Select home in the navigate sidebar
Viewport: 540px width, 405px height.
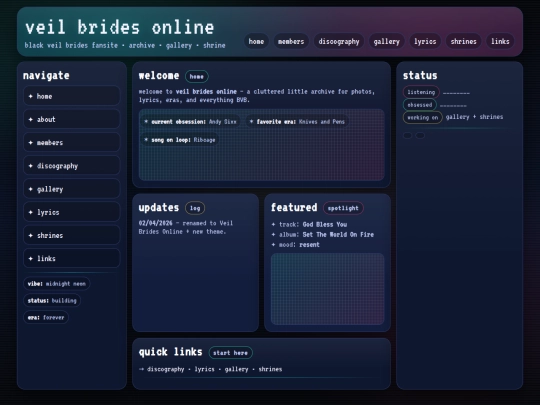pyautogui.click(x=72, y=96)
